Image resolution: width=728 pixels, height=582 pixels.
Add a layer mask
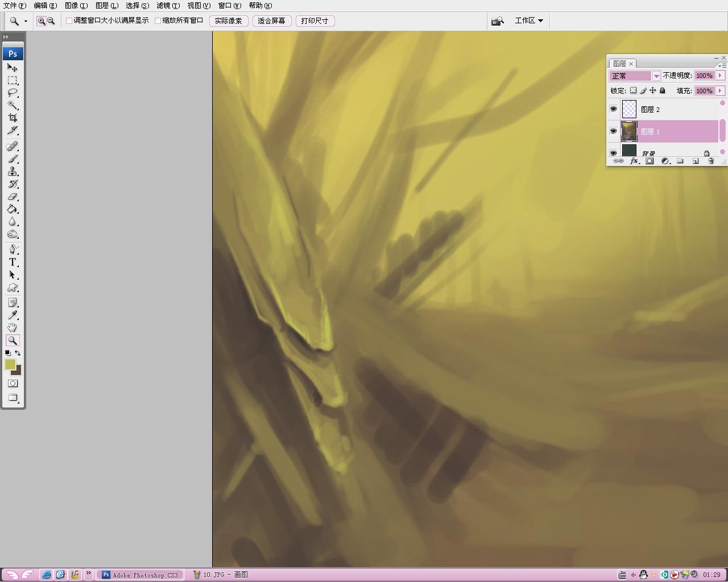point(650,161)
